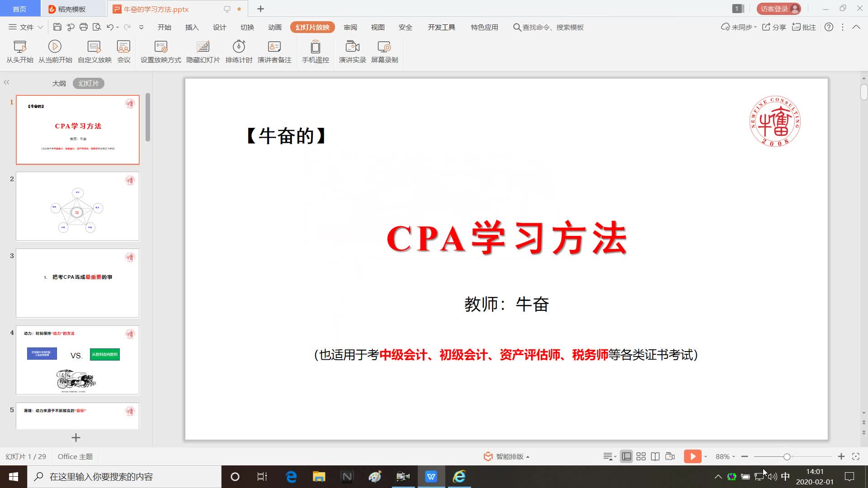Select slide 4 thumbnail with VS.
The width and height of the screenshot is (868, 488).
(78, 360)
